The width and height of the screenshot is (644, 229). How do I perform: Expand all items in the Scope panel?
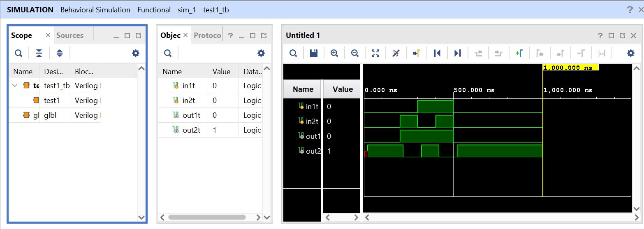[60, 53]
